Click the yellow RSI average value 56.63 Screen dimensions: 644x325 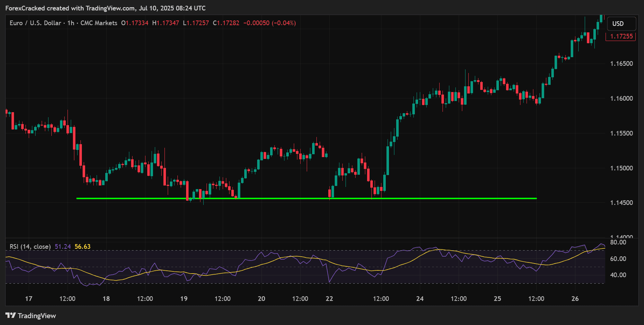click(83, 247)
